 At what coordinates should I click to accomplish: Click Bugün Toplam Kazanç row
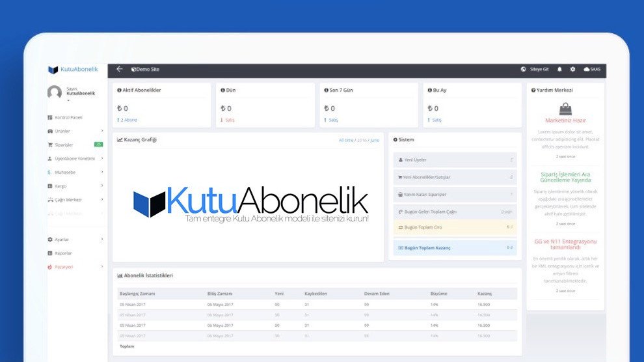point(455,248)
